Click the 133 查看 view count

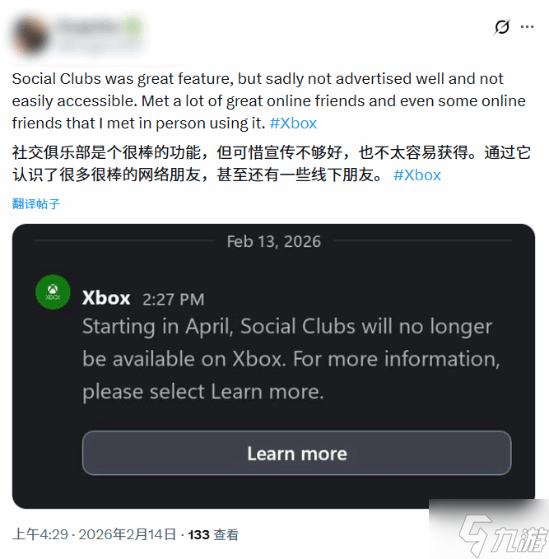click(x=213, y=534)
